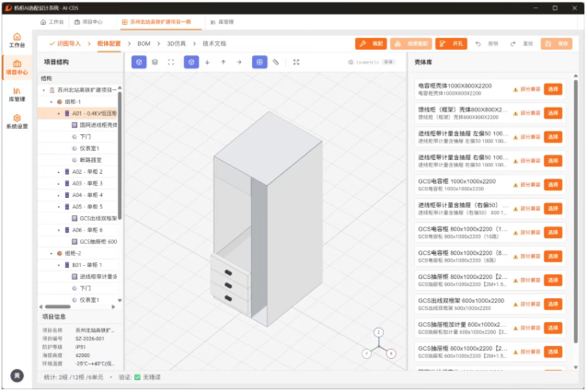Collapse the A05 - 单柜 5 node

[59, 207]
